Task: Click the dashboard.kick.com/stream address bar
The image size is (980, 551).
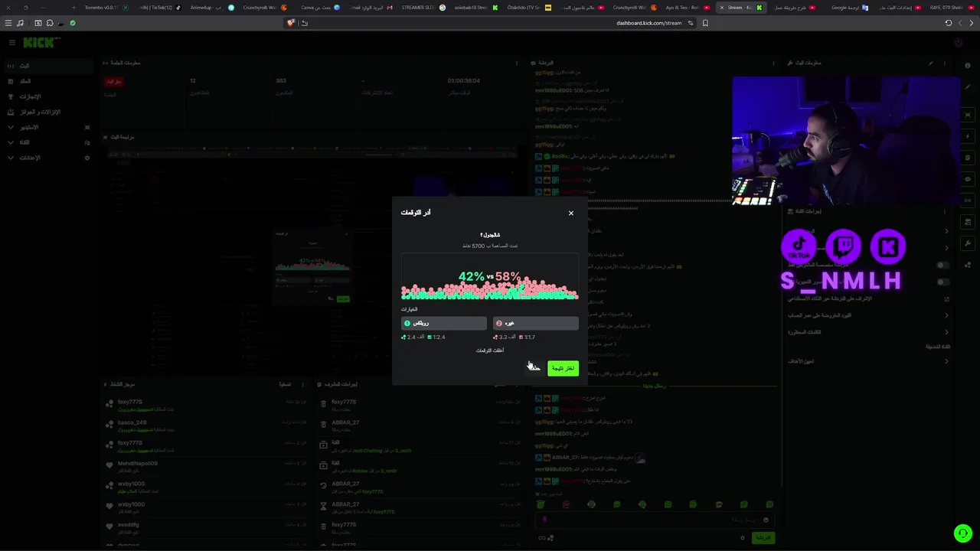Action: [648, 23]
